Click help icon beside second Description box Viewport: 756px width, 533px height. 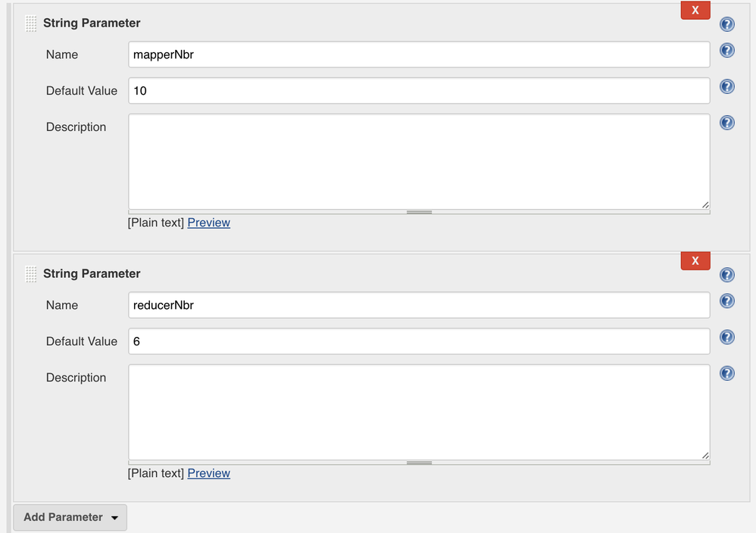click(727, 373)
